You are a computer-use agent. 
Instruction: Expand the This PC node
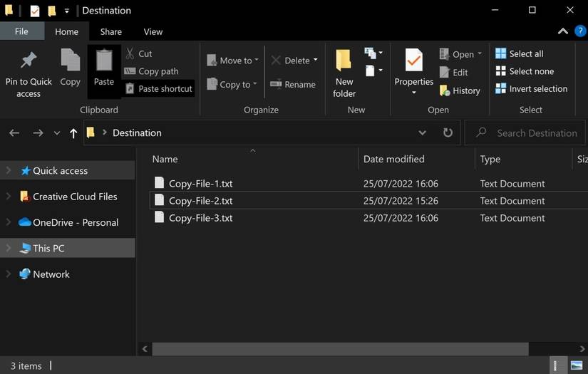[x=9, y=248]
